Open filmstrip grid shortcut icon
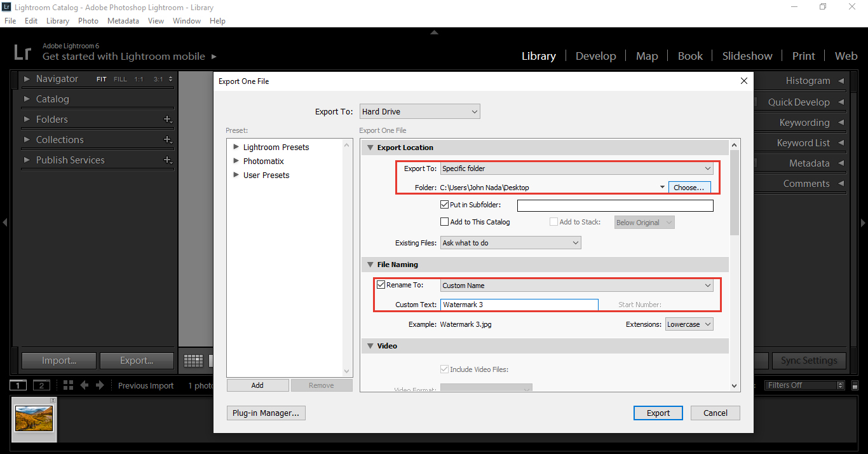The height and width of the screenshot is (454, 868). click(68, 385)
